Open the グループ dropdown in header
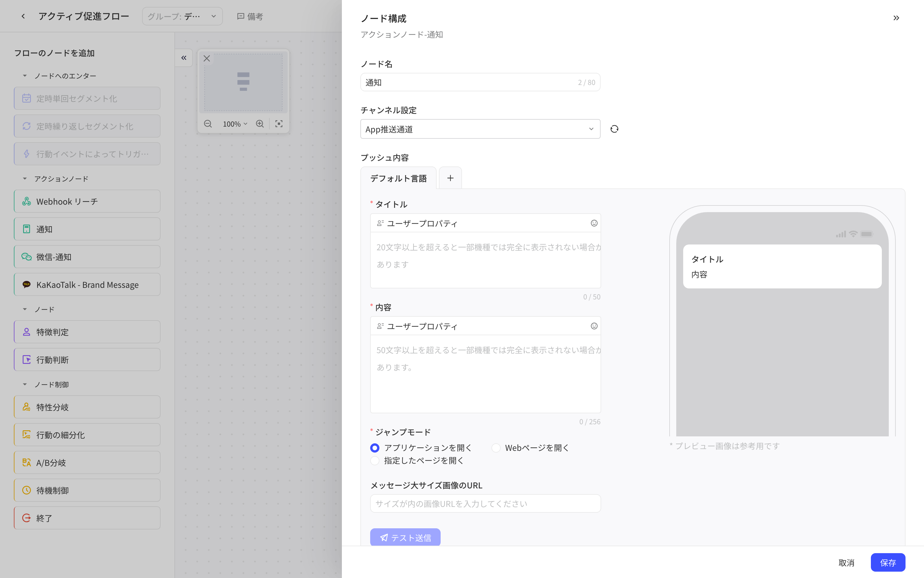Viewport: 924px width, 578px height. pyautogui.click(x=182, y=16)
